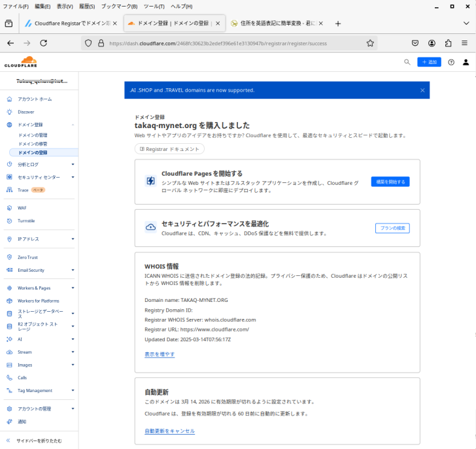This screenshot has height=449, width=476.
Task: Open the ツール(T) menu
Action: coord(154,7)
